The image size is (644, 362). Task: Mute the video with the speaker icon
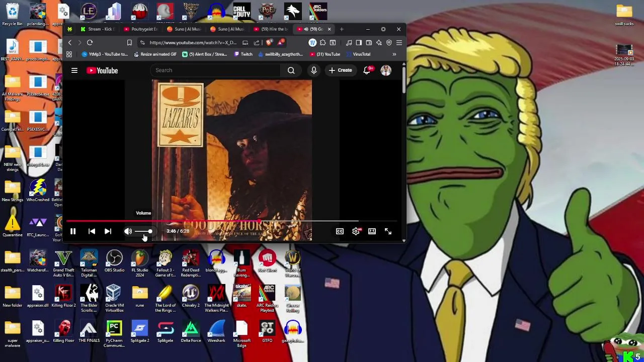tap(128, 231)
